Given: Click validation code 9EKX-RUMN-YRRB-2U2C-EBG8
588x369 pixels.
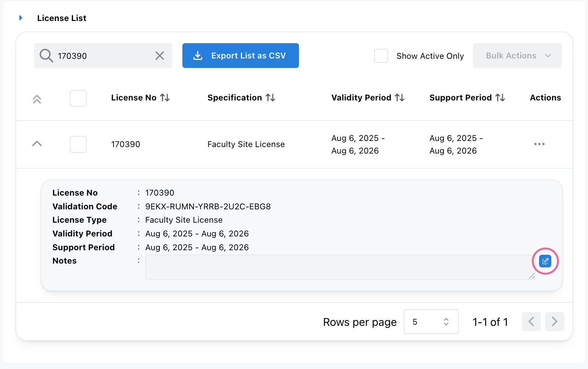Looking at the screenshot, I should tap(208, 207).
